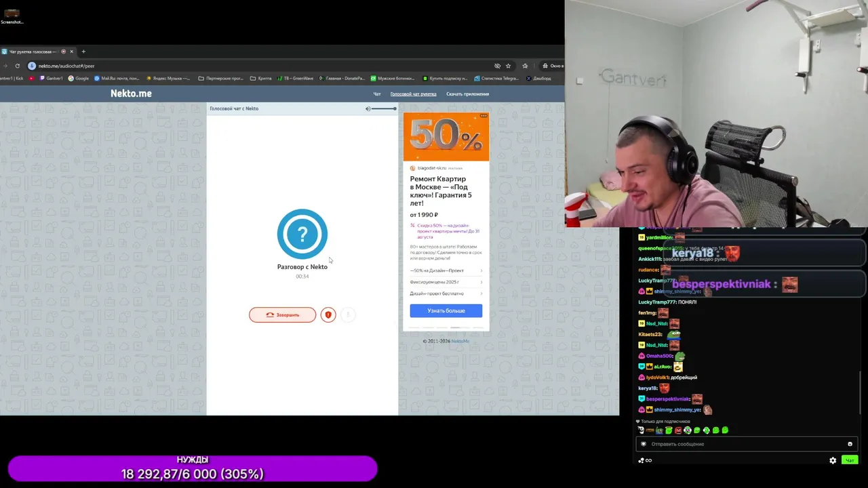Open the YouTube bookmark icon

click(31, 79)
